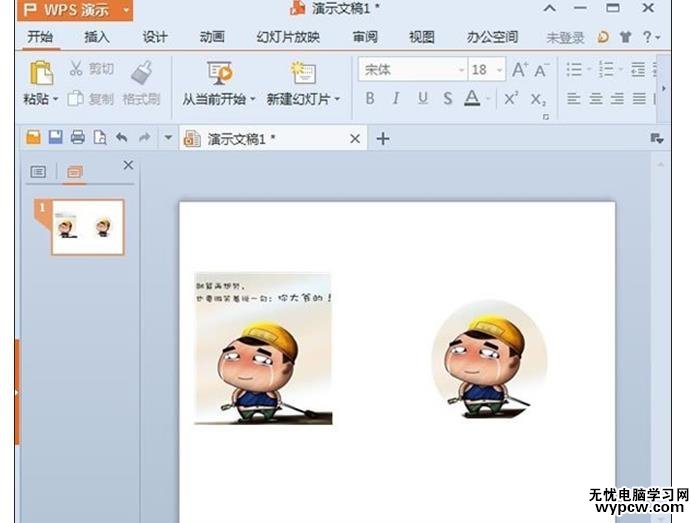This screenshot has height=523, width=700.
Task: Click the orange chat icon next to 未登录
Action: click(x=603, y=37)
